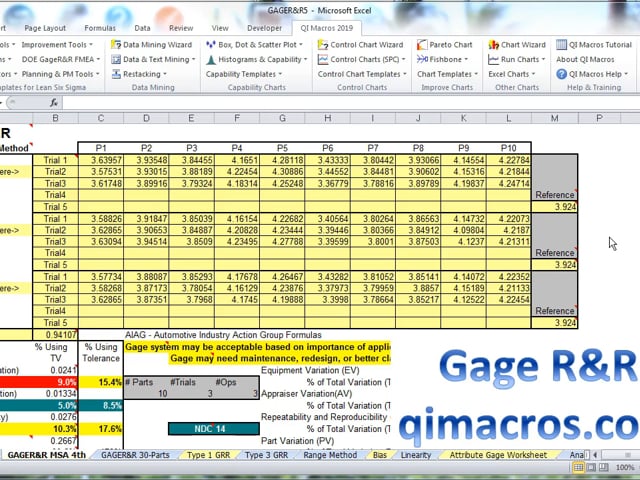640x480 pixels.
Task: Click the Box, Dot & Scatter Plot icon
Action: coord(211,44)
